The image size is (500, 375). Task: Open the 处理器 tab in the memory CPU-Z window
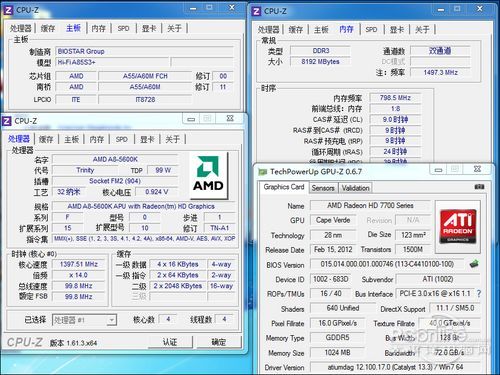269,29
